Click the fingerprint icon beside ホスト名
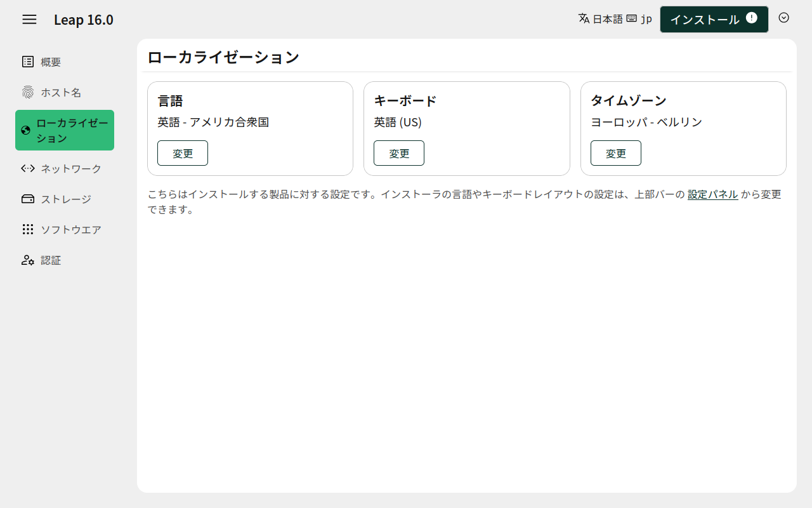 click(28, 92)
